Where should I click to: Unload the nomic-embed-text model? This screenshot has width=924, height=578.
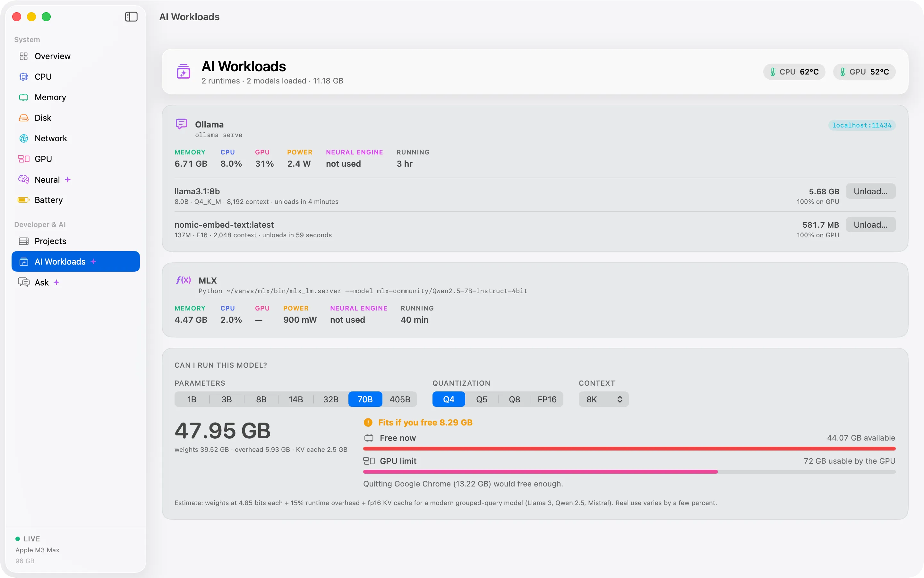[870, 224]
